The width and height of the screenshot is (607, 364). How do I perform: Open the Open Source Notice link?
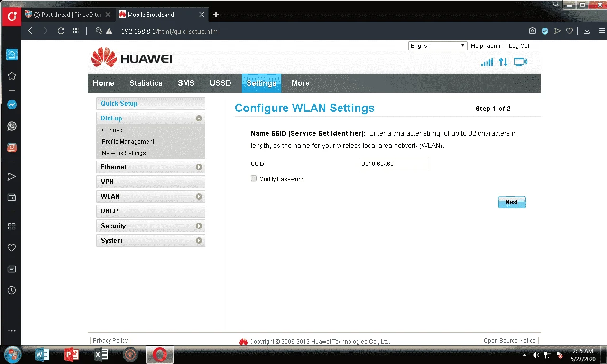(510, 341)
